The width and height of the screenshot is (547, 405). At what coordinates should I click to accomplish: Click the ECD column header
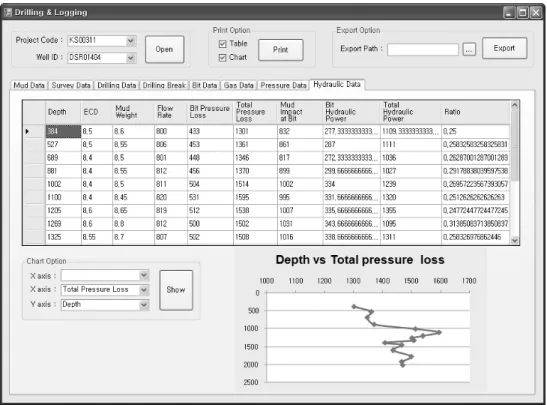[97, 112]
